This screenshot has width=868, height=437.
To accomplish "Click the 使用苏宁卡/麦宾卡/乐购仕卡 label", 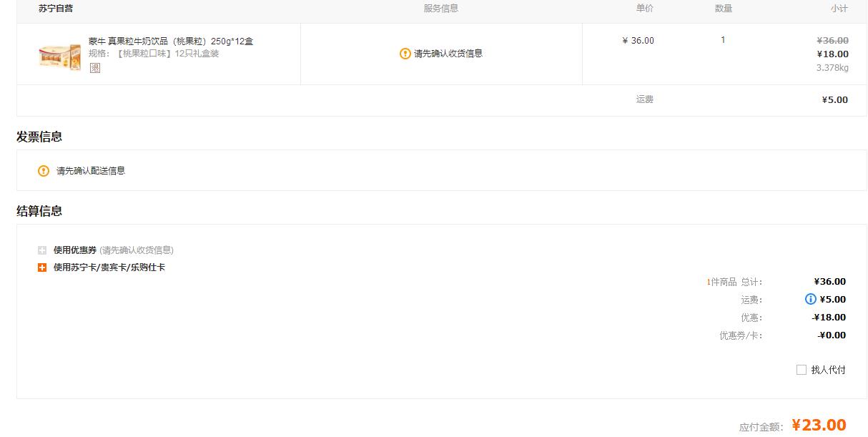I will [109, 267].
